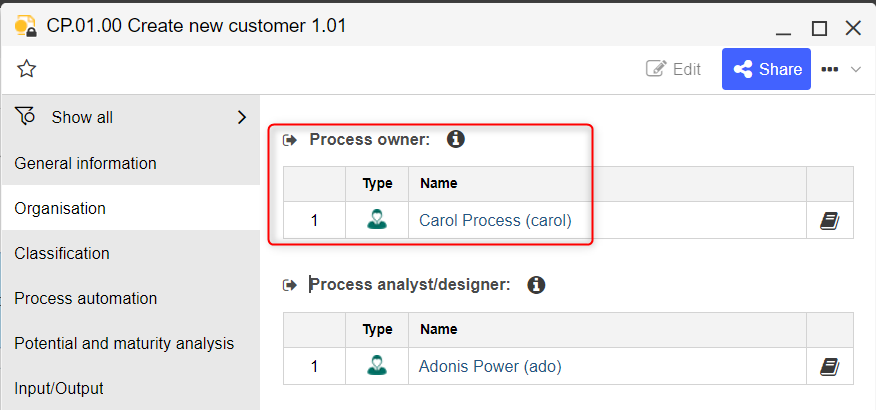Open the Carol Process (carol) link

pos(496,220)
